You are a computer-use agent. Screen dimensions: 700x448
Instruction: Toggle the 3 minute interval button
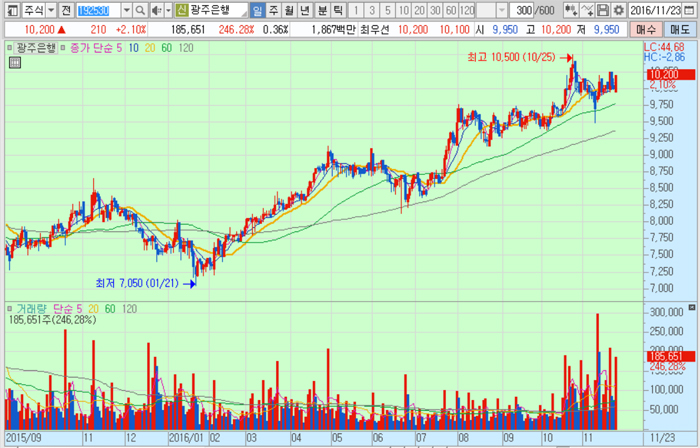[372, 10]
